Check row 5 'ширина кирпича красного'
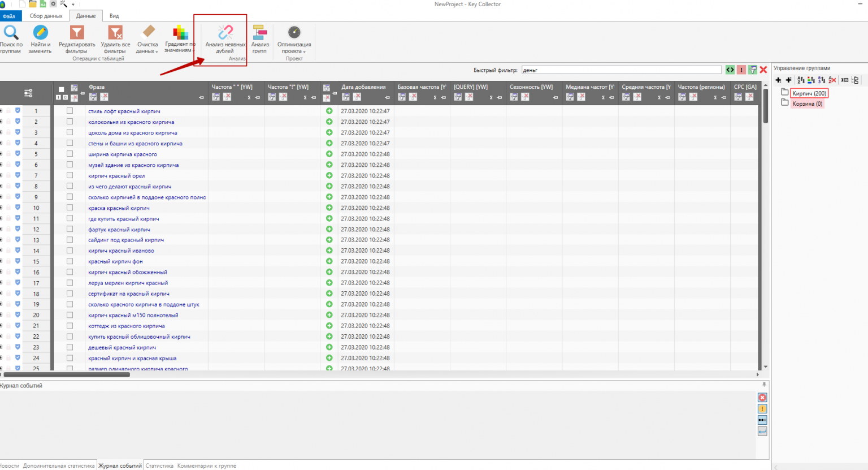868x470 pixels. click(70, 154)
